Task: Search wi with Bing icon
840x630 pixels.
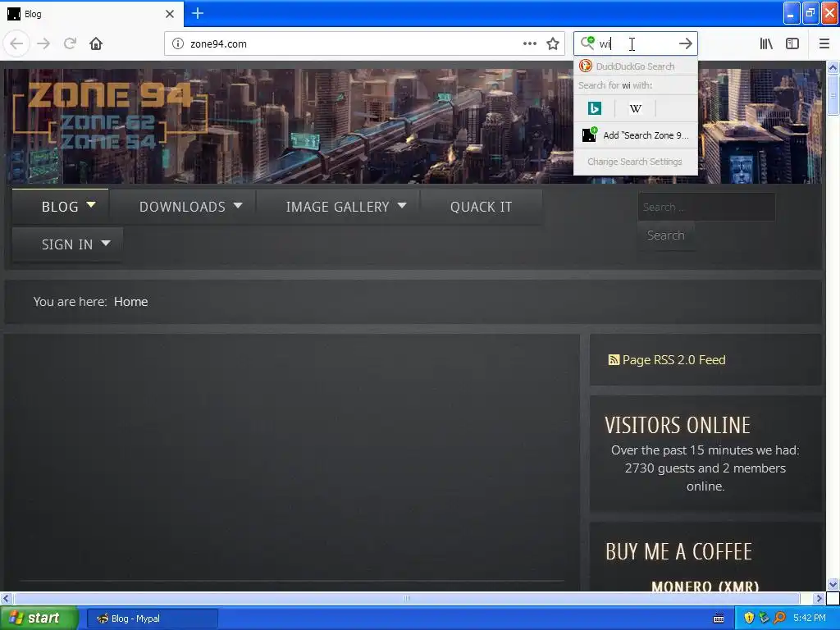Action: pos(594,108)
